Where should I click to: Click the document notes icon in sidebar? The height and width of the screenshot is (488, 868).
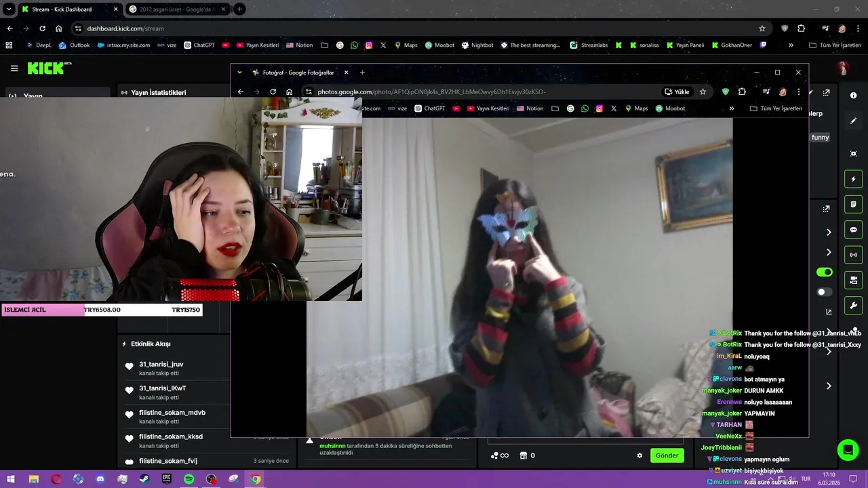point(853,204)
